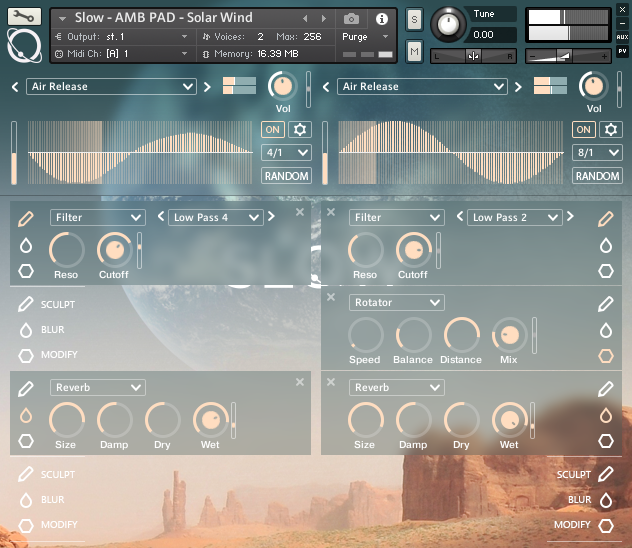Remove left Reverb module with X
The width and height of the screenshot is (632, 548).
point(300,382)
